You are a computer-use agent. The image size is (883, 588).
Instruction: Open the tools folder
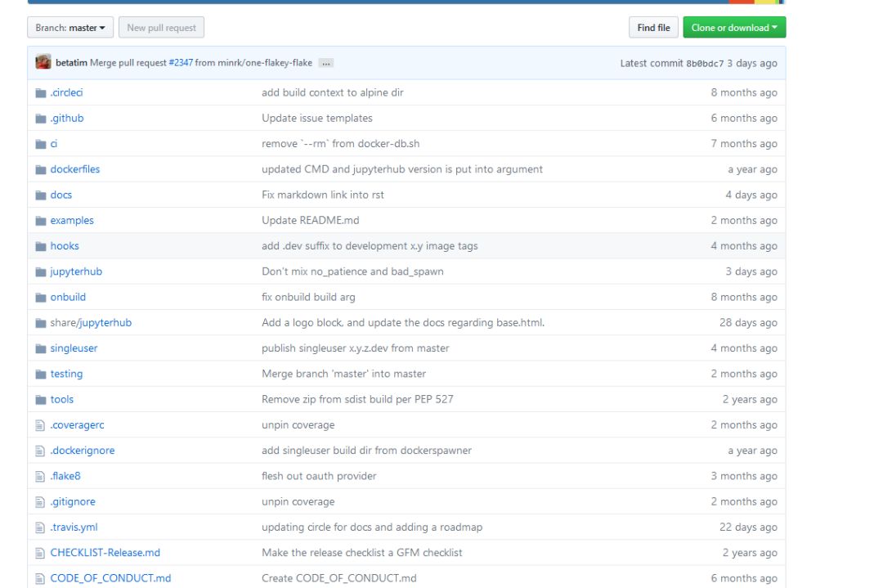click(62, 399)
